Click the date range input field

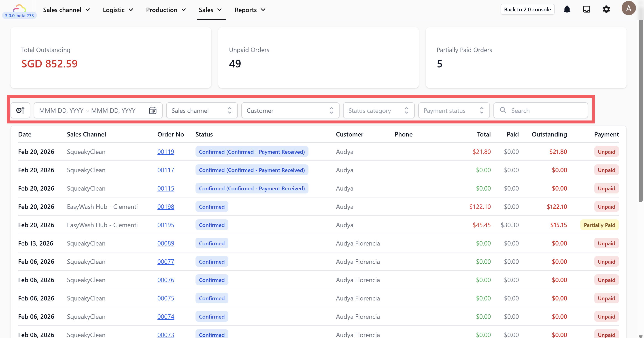(90, 110)
